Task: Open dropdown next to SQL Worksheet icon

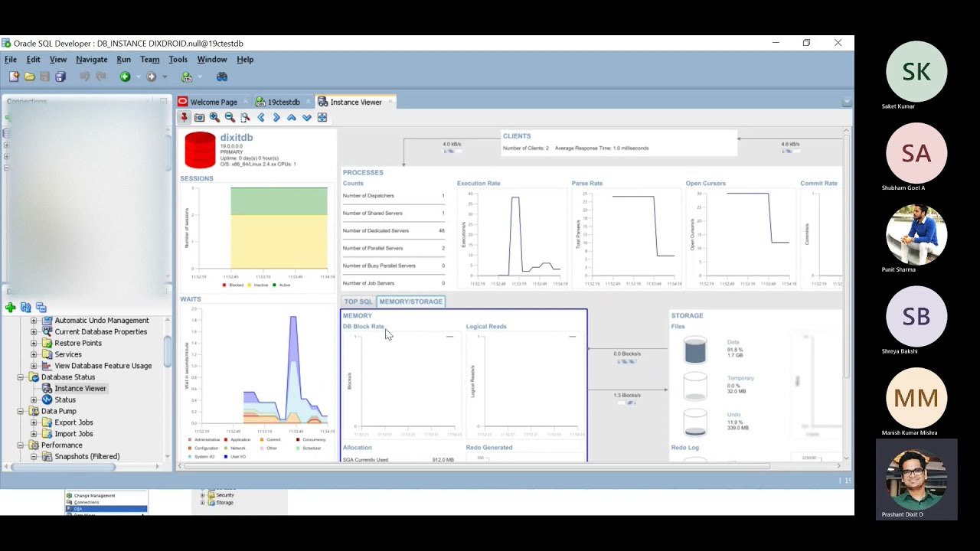Action: point(199,77)
